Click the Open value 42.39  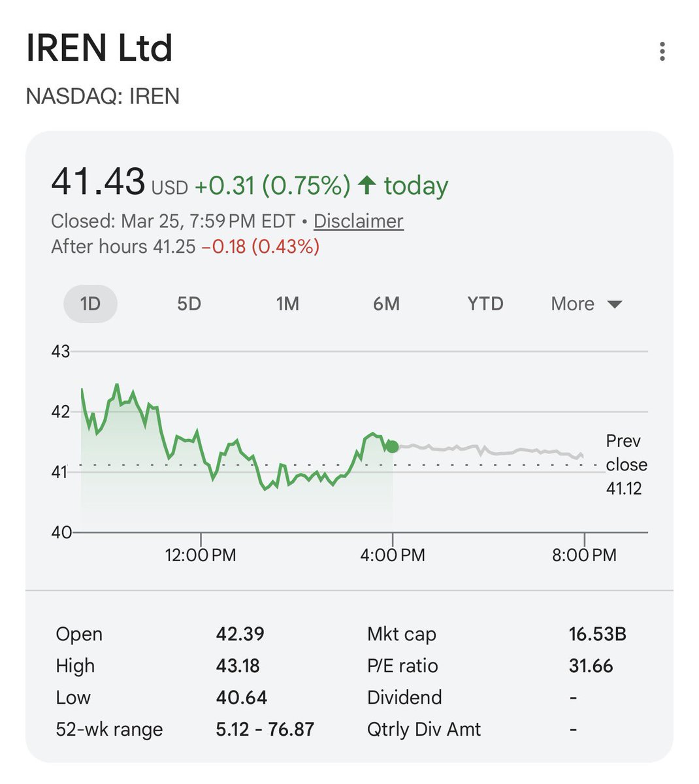(x=240, y=634)
